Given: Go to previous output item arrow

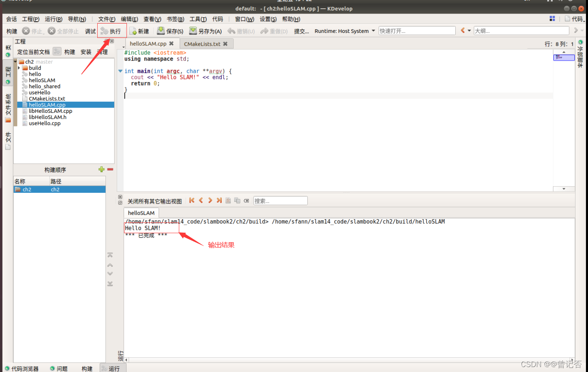Looking at the screenshot, I should [201, 201].
